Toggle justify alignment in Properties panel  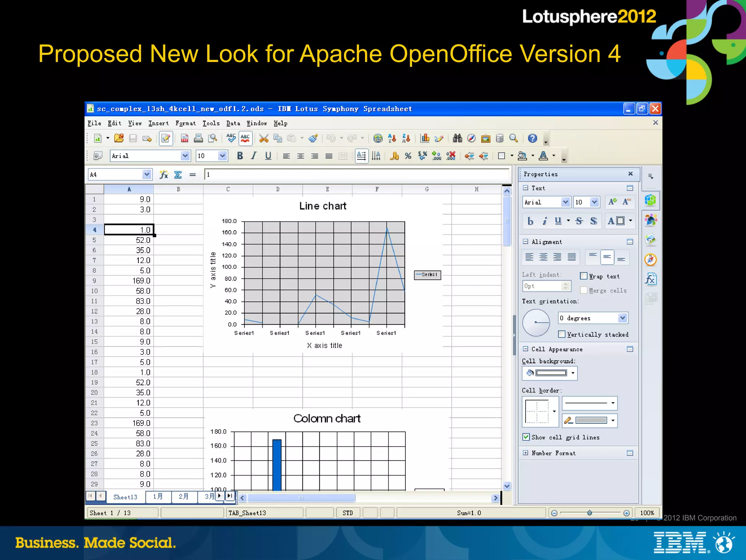click(572, 257)
